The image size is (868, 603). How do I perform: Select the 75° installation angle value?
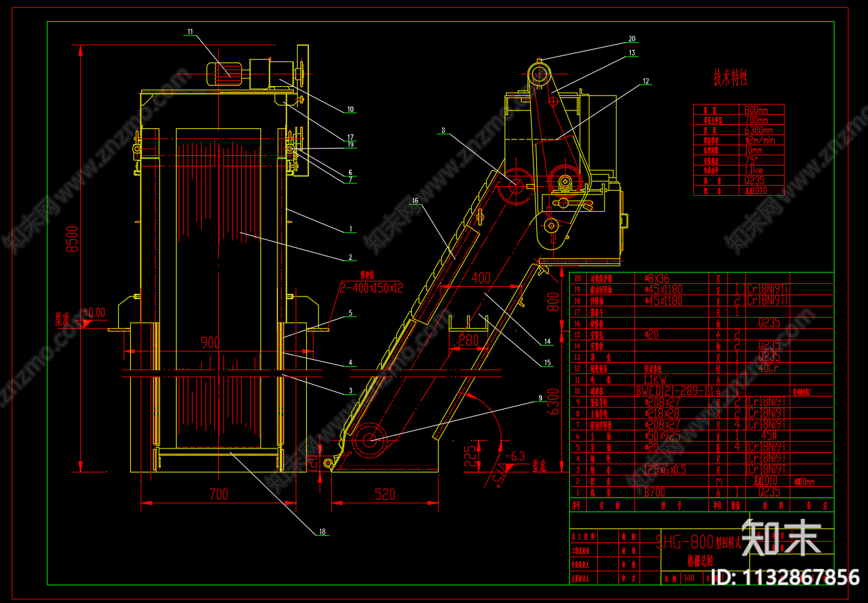tap(752, 160)
